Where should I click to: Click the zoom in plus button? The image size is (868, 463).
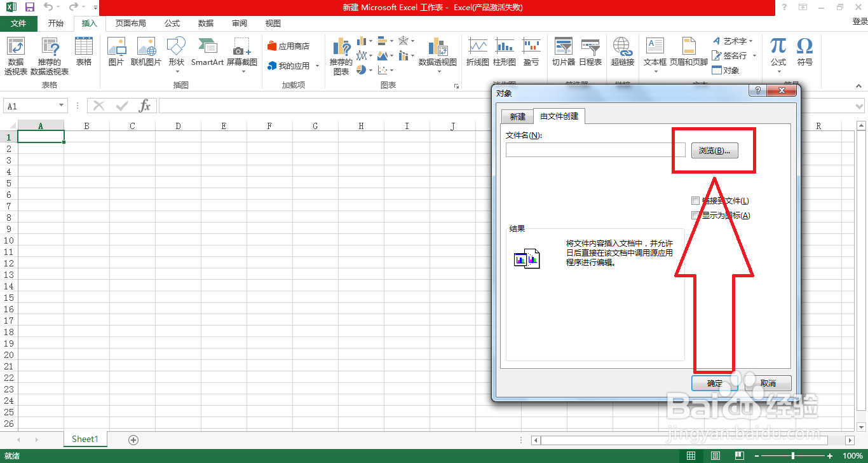[x=830, y=456]
